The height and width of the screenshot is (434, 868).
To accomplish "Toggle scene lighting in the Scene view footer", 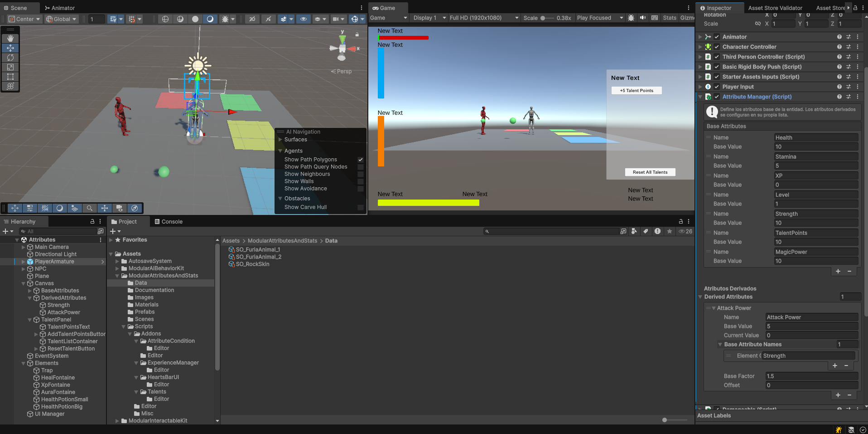I will [60, 208].
